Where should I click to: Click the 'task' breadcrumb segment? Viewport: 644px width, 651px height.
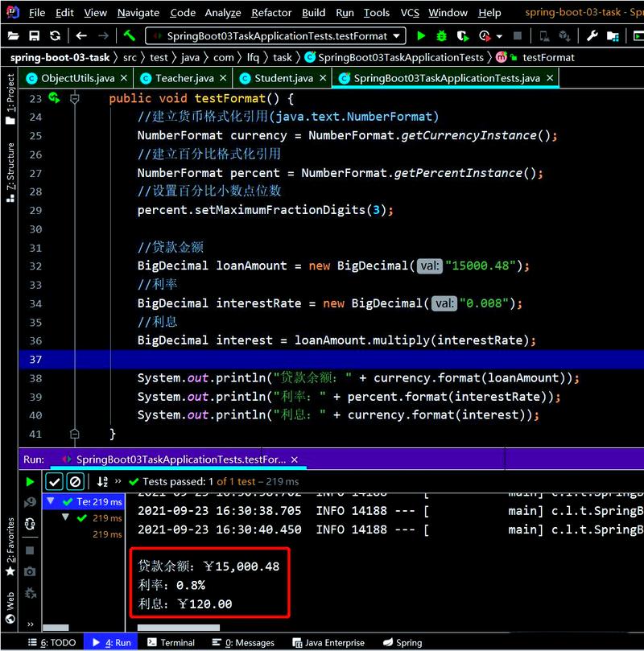pyautogui.click(x=283, y=57)
